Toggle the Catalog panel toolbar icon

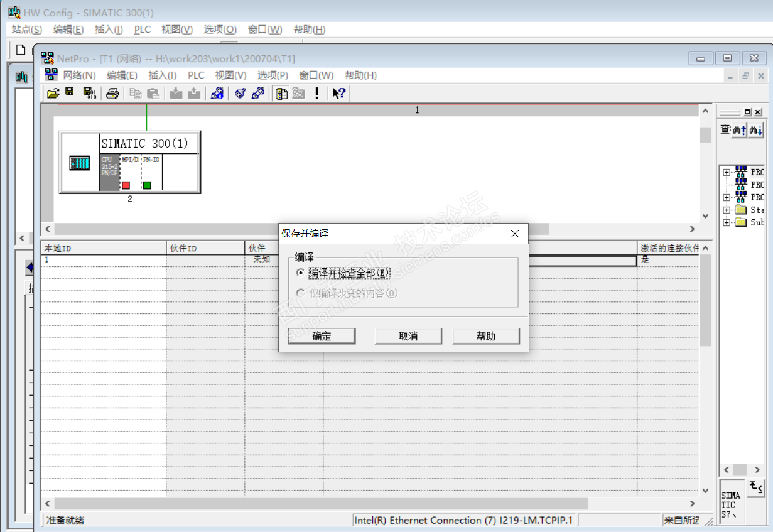pos(282,94)
